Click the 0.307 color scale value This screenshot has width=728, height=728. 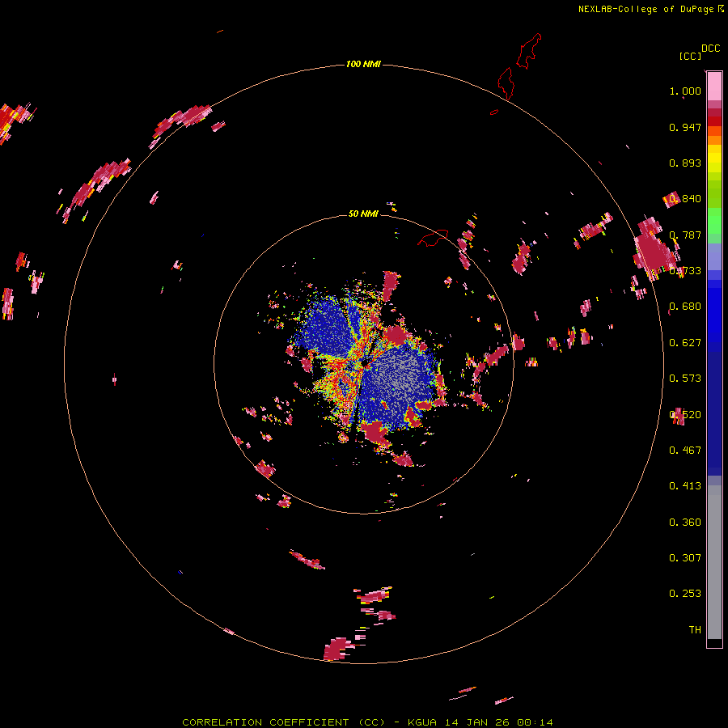[x=685, y=558]
